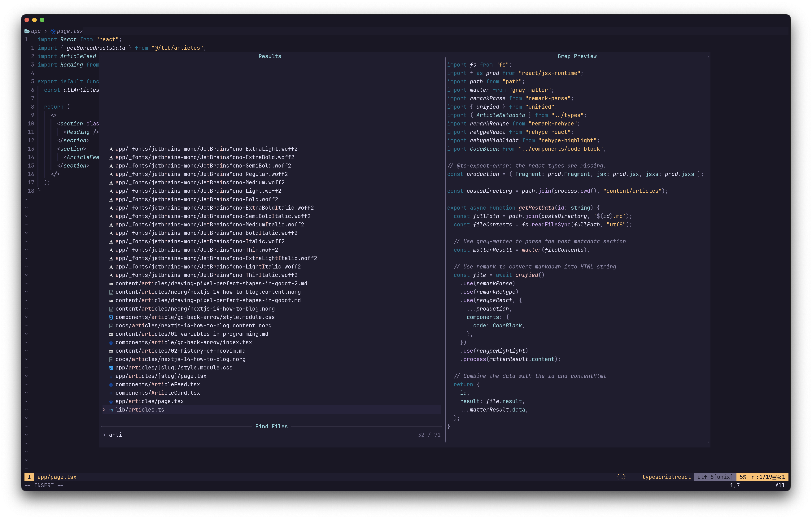Click the React icon next to components/ArticleFeed.tsx

coord(111,385)
